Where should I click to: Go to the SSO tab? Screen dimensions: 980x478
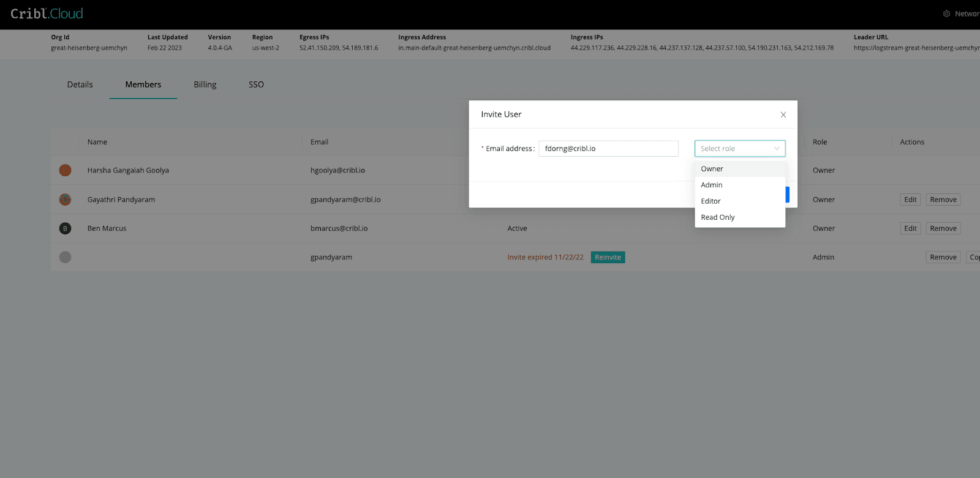(x=256, y=84)
